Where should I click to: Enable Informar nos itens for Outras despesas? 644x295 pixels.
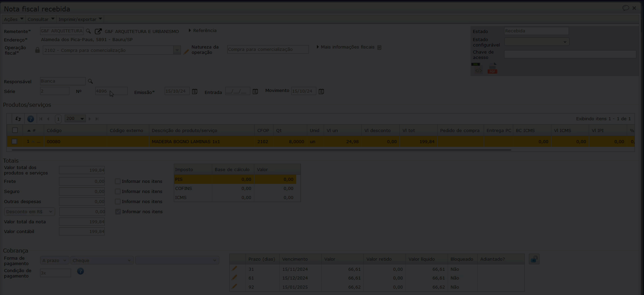point(118,202)
